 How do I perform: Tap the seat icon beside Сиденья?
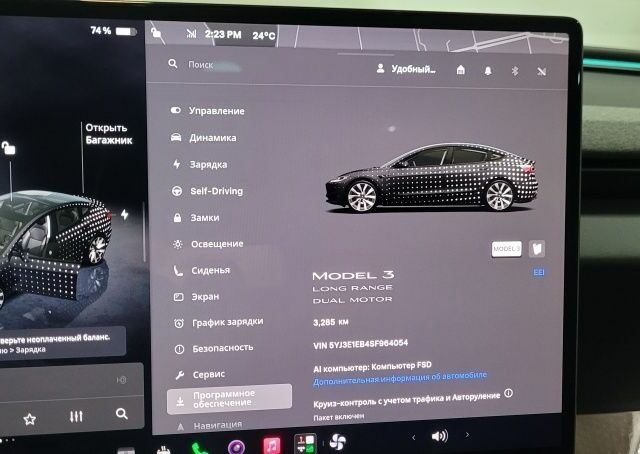point(178,271)
